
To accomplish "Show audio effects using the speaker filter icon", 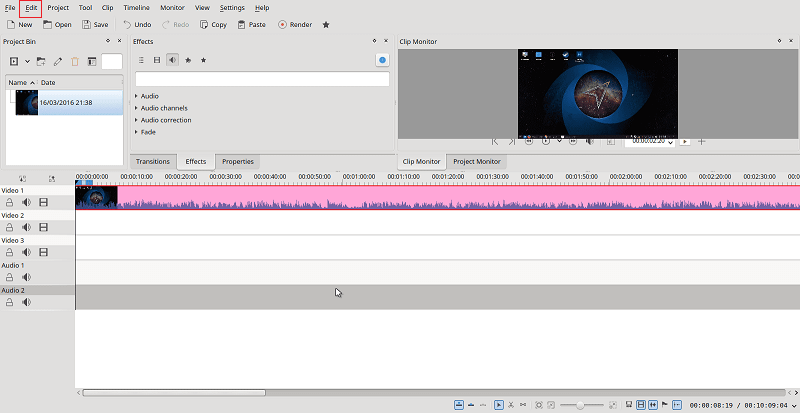I will pyautogui.click(x=173, y=60).
